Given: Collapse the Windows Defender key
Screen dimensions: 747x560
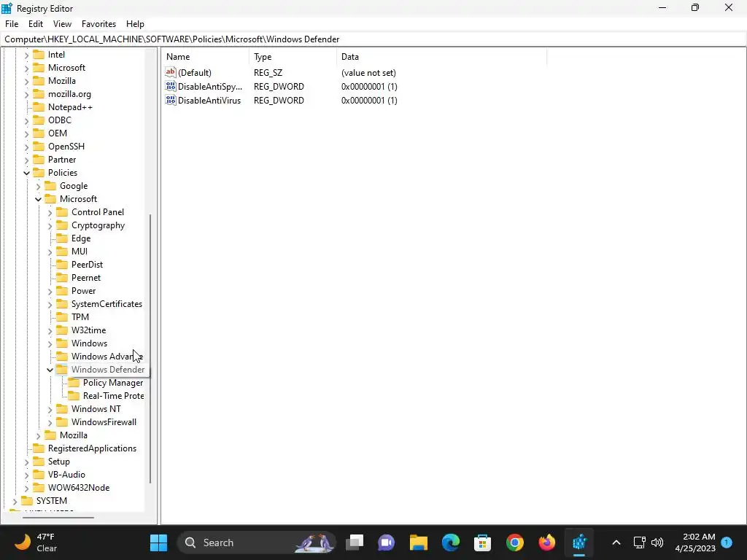Looking at the screenshot, I should (x=50, y=370).
